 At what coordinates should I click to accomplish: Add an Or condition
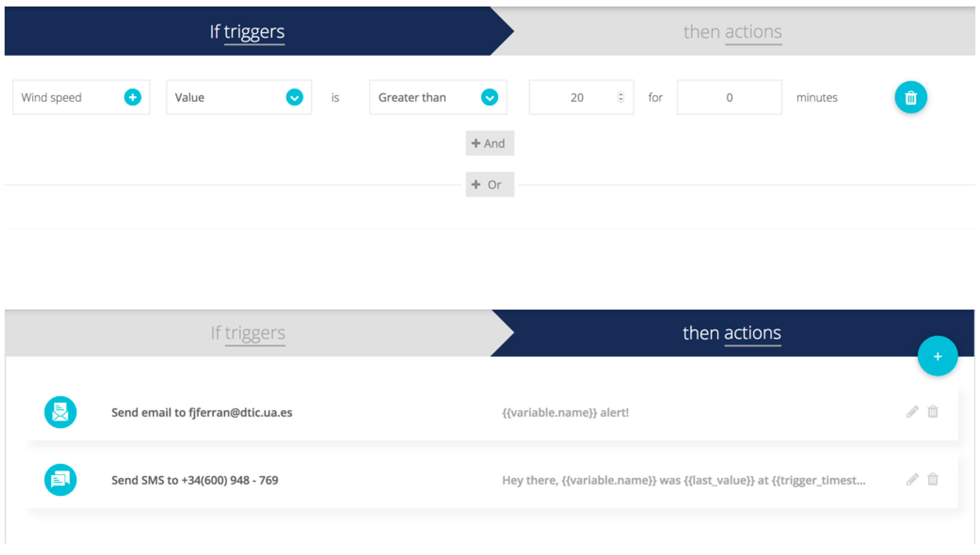(489, 184)
